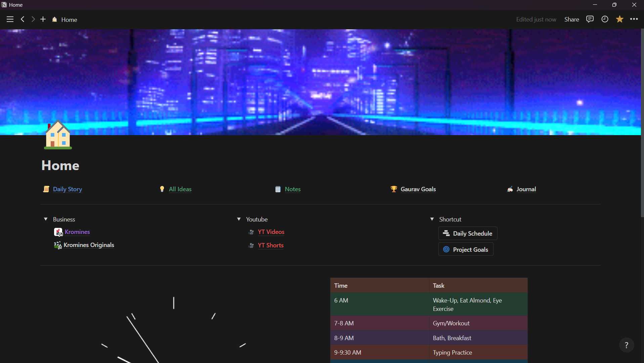Select the 8-9 AM time cell
Viewport: 644px width, 363px height.
point(380,338)
